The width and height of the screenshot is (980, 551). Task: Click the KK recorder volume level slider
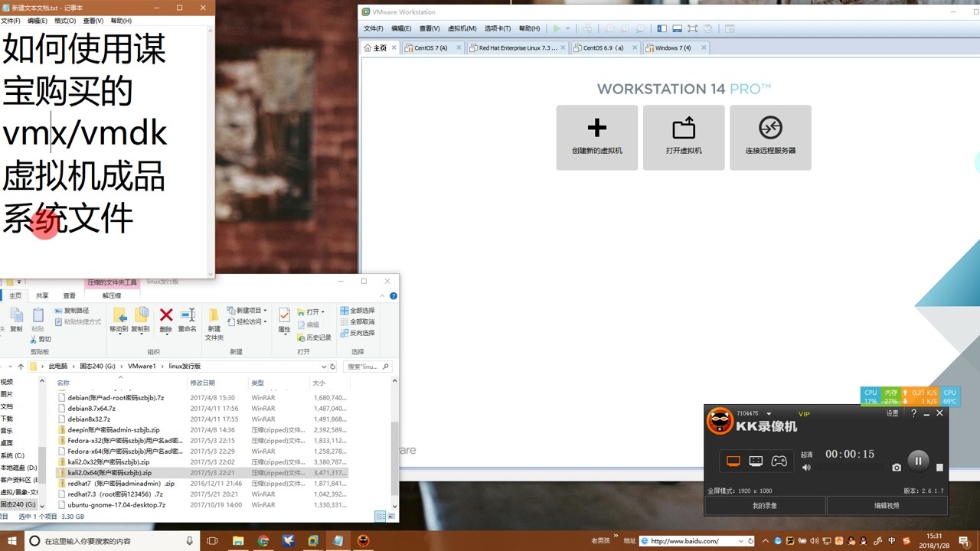851,468
